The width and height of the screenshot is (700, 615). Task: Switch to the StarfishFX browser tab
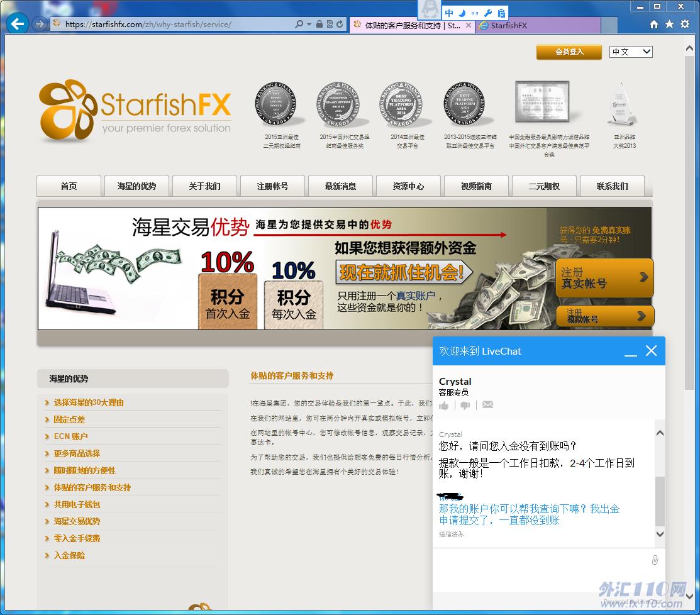pos(538,25)
